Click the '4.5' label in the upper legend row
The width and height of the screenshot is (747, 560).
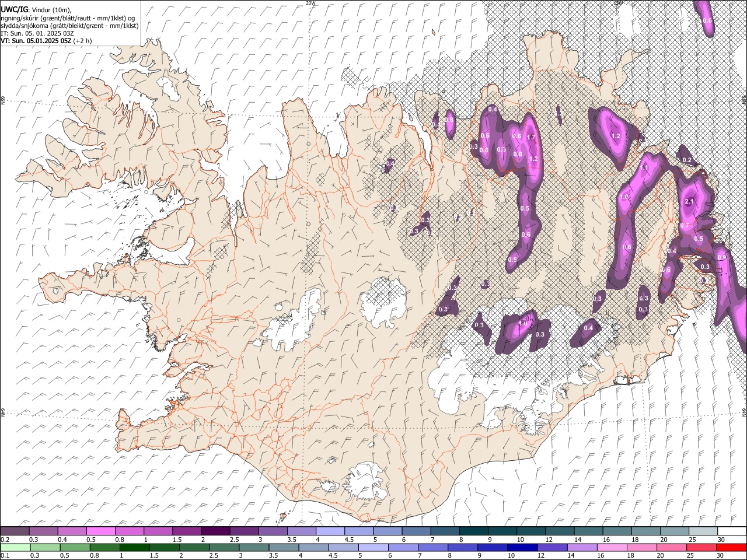click(x=349, y=540)
